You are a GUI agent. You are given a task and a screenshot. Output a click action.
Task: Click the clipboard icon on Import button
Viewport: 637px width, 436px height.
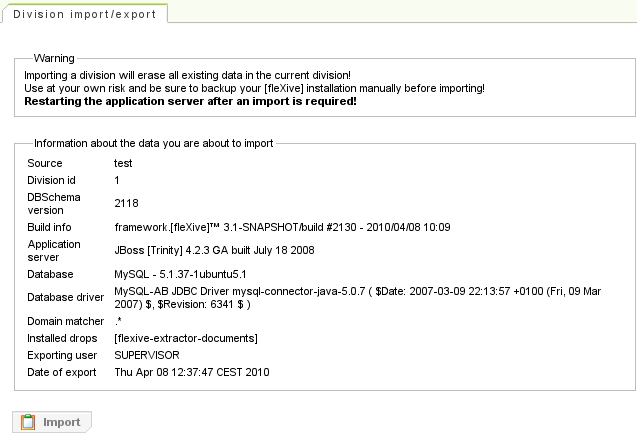pos(28,422)
